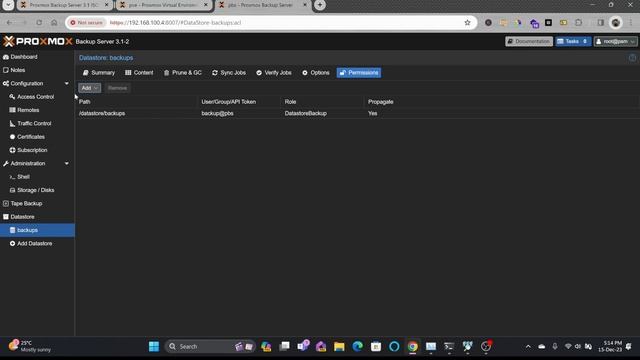Switch to the Prune & GC tab
Screen dimensions: 640x360
[x=182, y=73]
